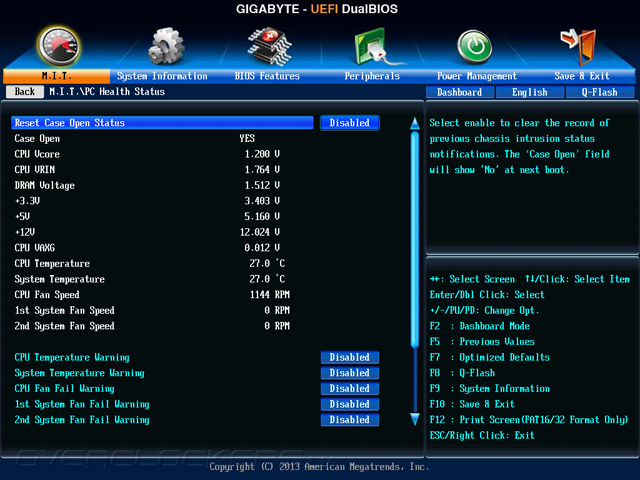Image resolution: width=640 pixels, height=480 pixels.
Task: Open Dashboard mode
Action: tap(460, 92)
